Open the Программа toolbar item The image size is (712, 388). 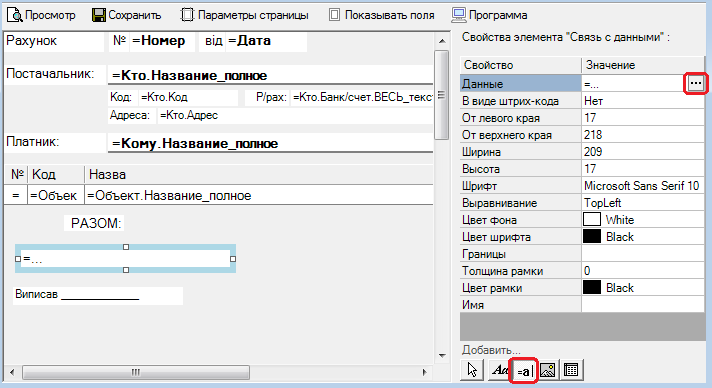pyautogui.click(x=490, y=15)
